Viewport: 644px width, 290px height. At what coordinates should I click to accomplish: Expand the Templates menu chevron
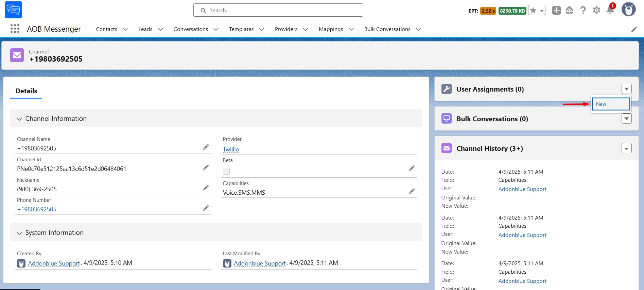point(262,29)
